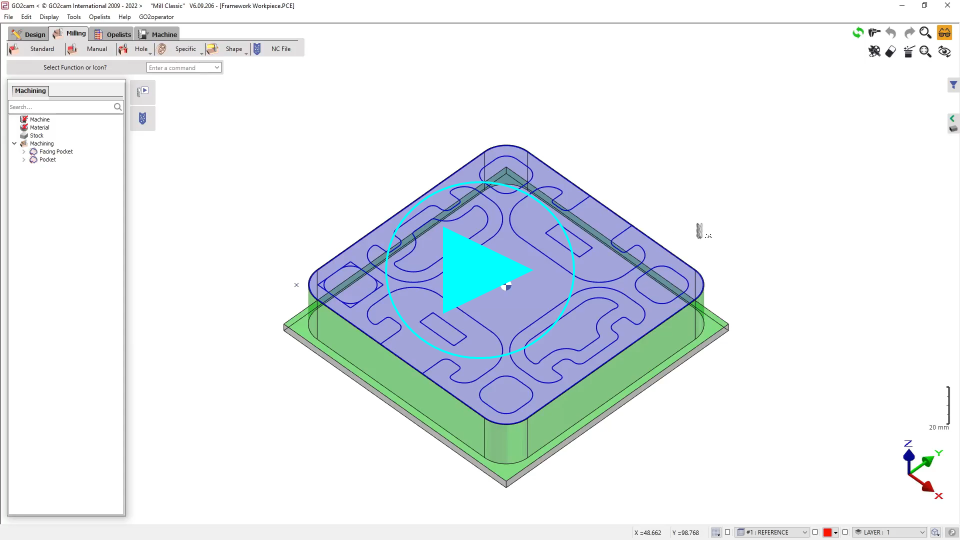Toggle the orange glasses view icon
Image resolution: width=960 pixels, height=540 pixels.
943,33
